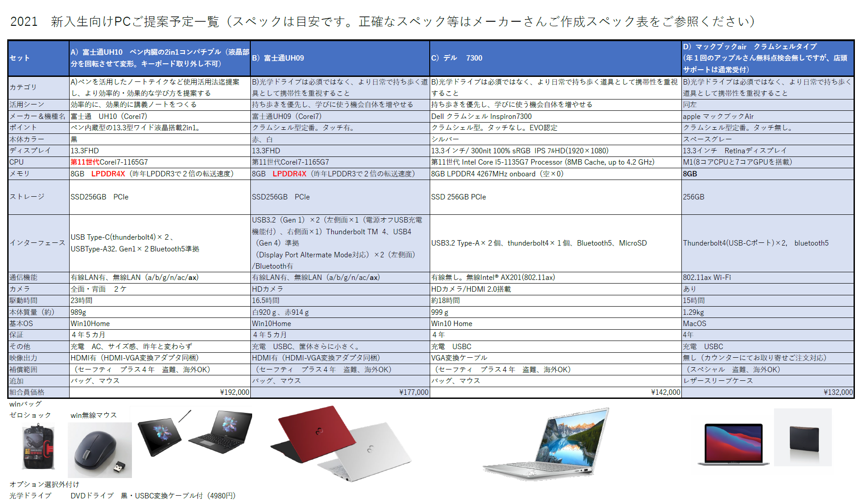The width and height of the screenshot is (868, 502).
Task: Select row label '本体質量（約）'
Action: pyautogui.click(x=38, y=312)
